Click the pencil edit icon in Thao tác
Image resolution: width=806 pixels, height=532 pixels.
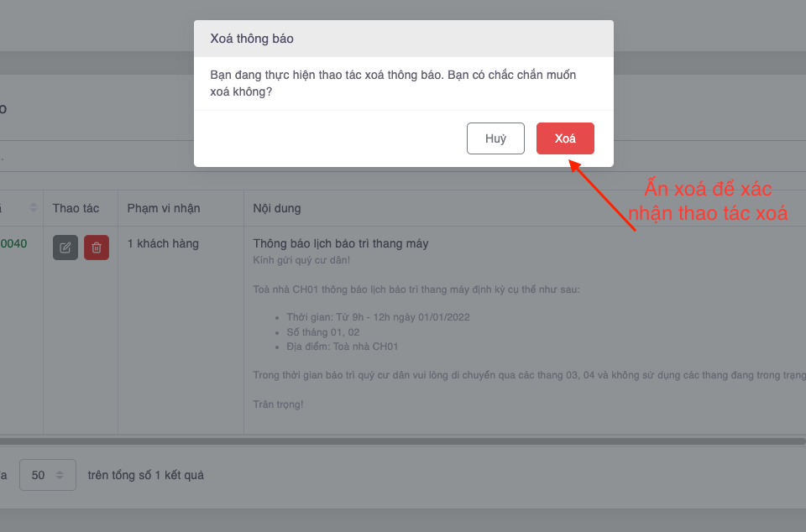click(65, 248)
